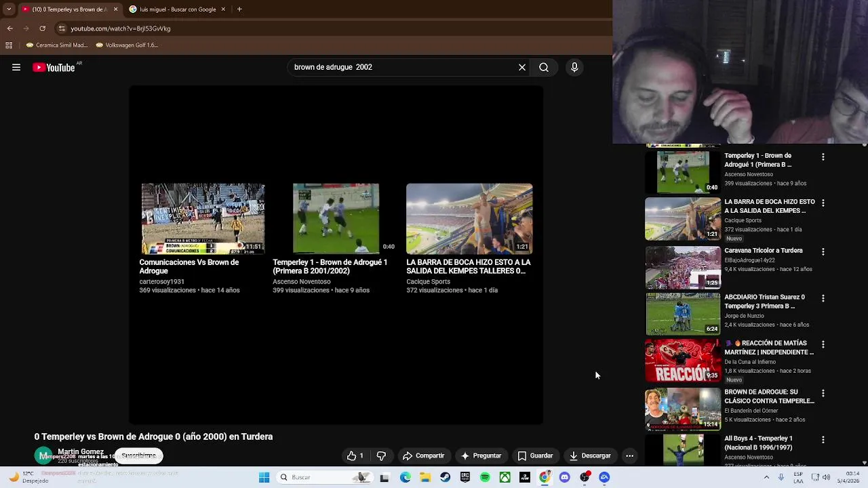Start voice search with microphone icon

point(574,67)
